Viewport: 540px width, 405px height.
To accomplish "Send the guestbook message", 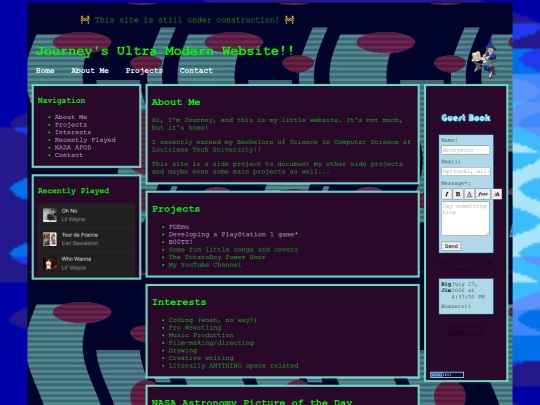I will pos(451,246).
